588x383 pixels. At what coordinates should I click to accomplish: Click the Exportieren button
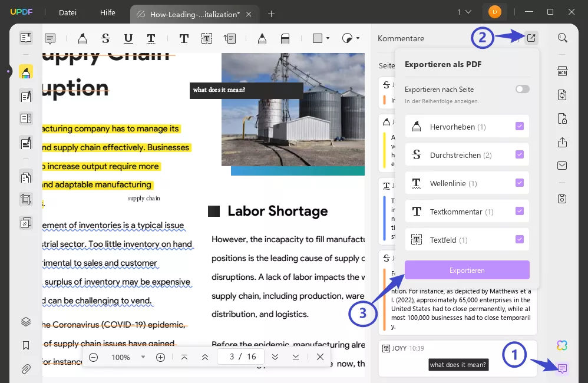point(467,270)
